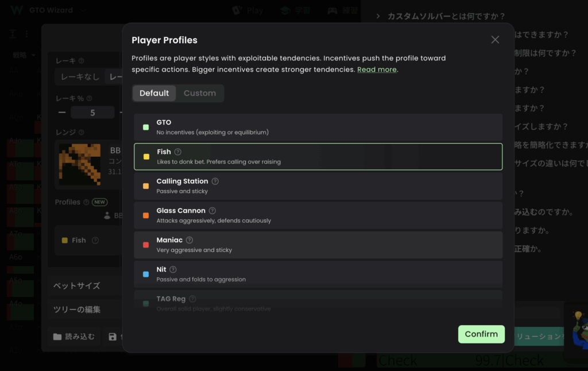
Task: Click the rake percentage input field
Action: [x=92, y=113]
